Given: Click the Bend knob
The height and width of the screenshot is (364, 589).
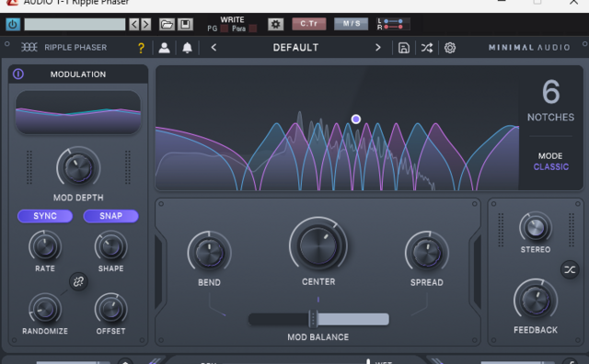Looking at the screenshot, I should (209, 253).
